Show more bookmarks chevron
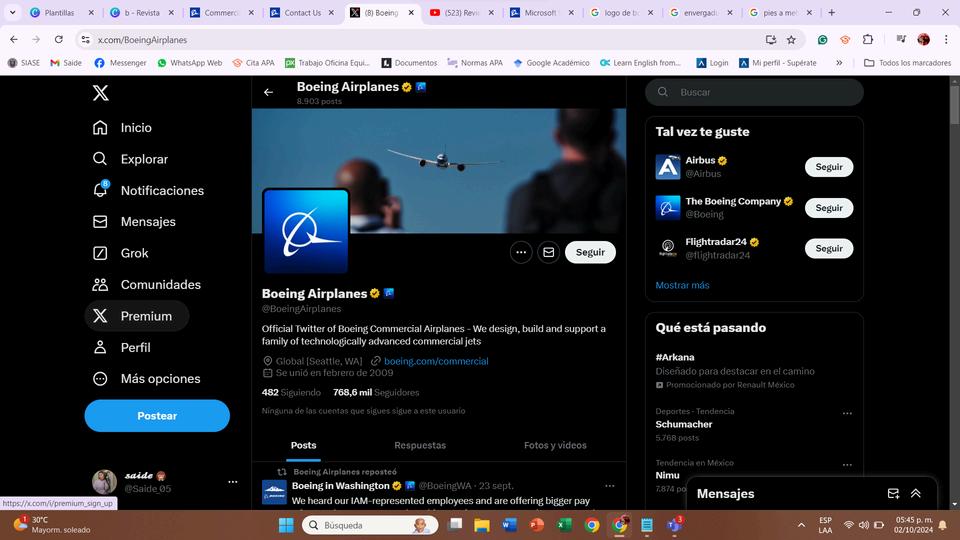The image size is (960, 540). click(x=839, y=62)
